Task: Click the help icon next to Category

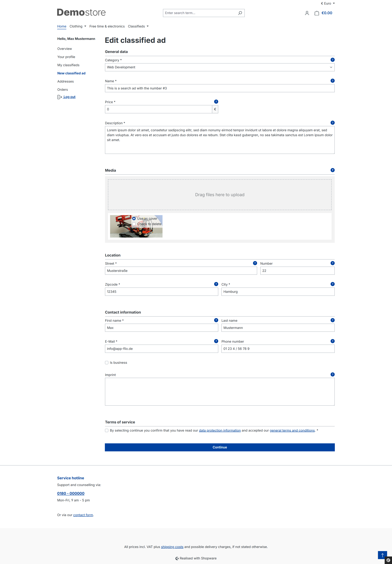Action: pos(332,60)
